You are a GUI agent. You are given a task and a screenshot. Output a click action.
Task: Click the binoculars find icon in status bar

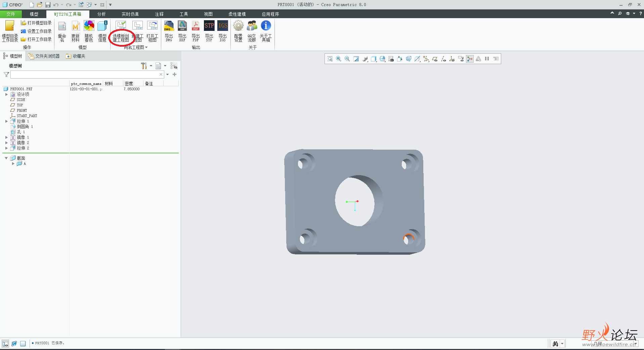coord(555,344)
